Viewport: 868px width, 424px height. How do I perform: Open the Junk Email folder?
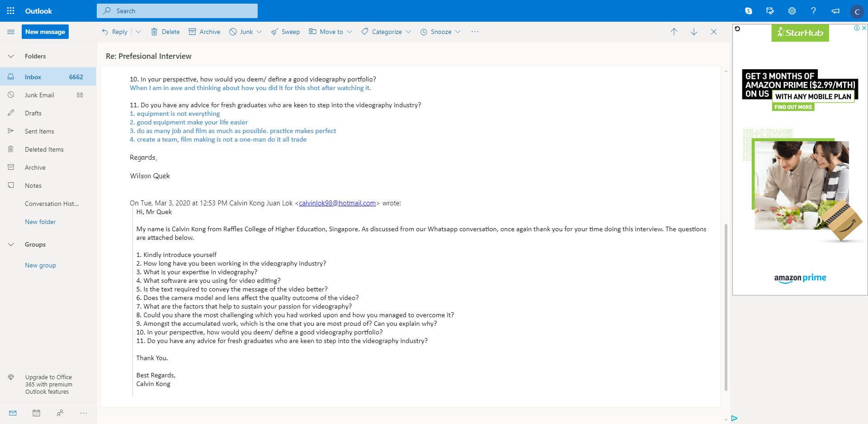coord(39,95)
